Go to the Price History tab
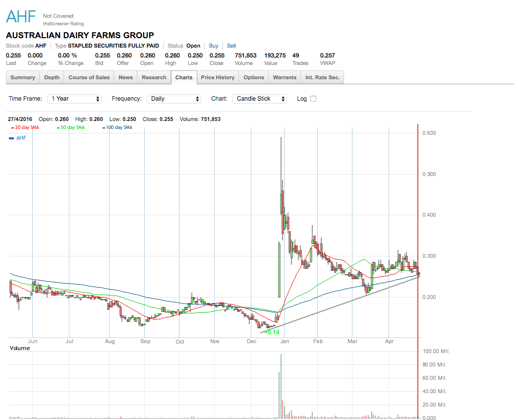The height and width of the screenshot is (420, 514). point(218,77)
